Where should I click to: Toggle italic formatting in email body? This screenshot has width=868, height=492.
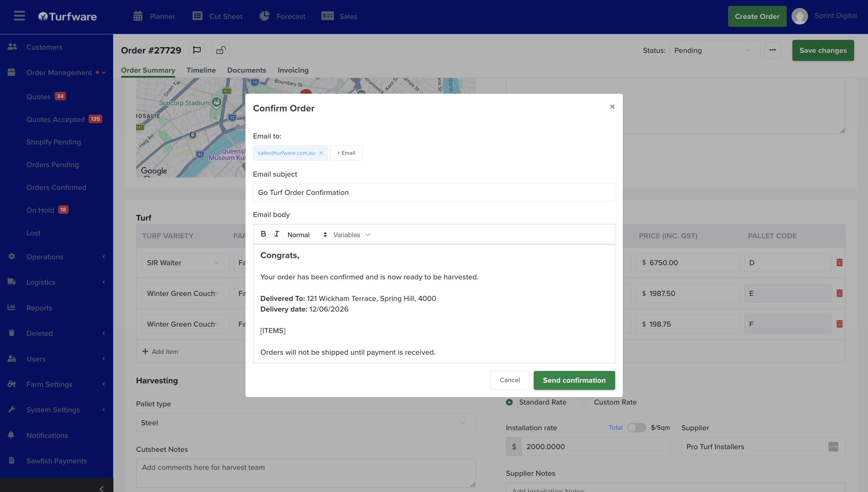(277, 234)
